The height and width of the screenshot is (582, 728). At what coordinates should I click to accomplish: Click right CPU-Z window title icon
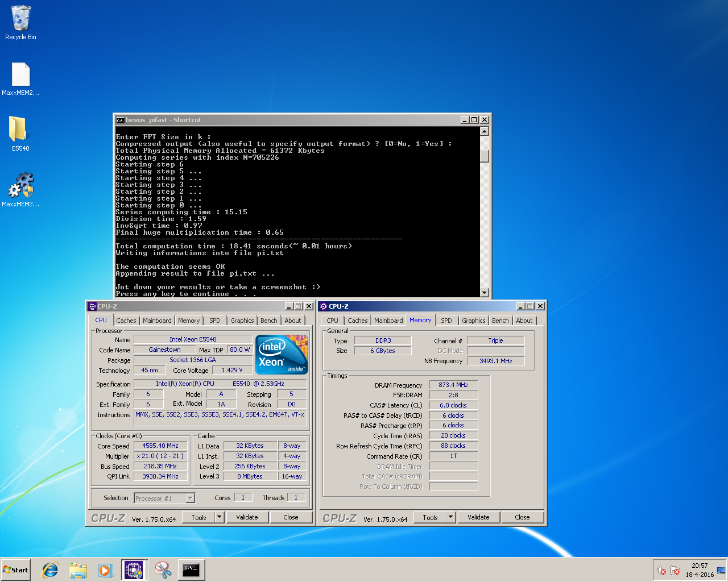[324, 306]
